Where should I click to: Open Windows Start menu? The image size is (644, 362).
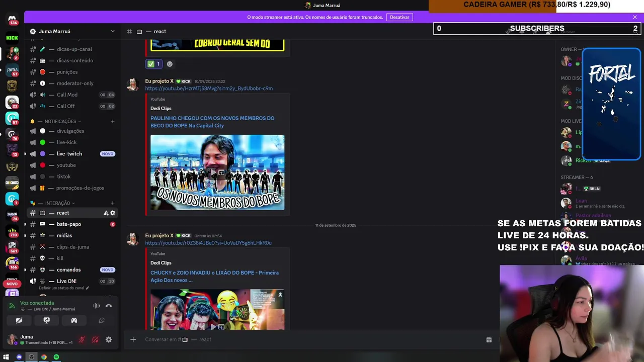[x=7, y=357]
